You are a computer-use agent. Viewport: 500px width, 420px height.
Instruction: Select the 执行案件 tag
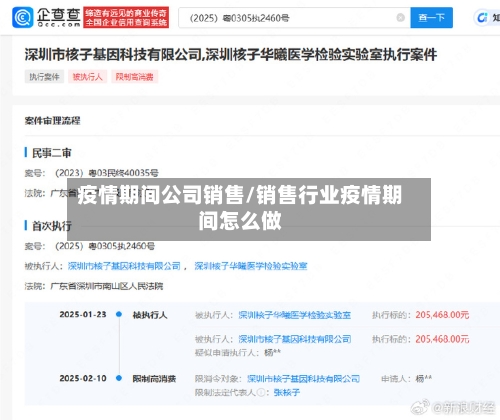pyautogui.click(x=44, y=77)
